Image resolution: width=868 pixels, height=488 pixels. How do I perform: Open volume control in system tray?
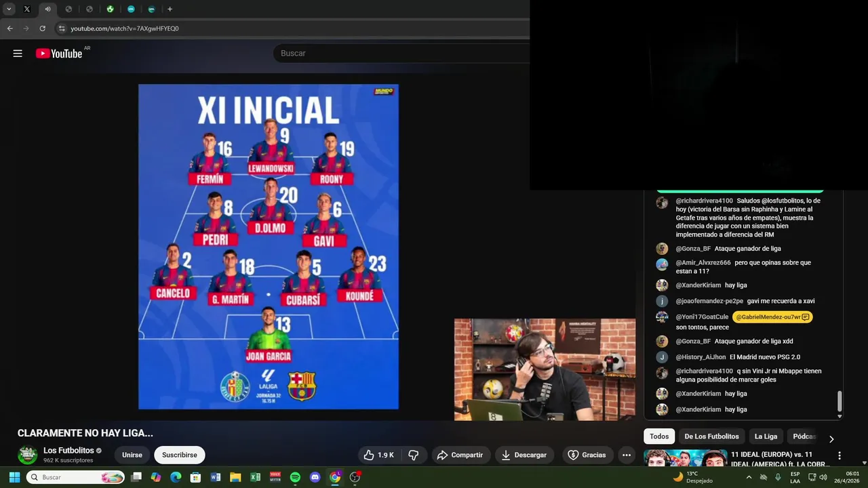[823, 477]
